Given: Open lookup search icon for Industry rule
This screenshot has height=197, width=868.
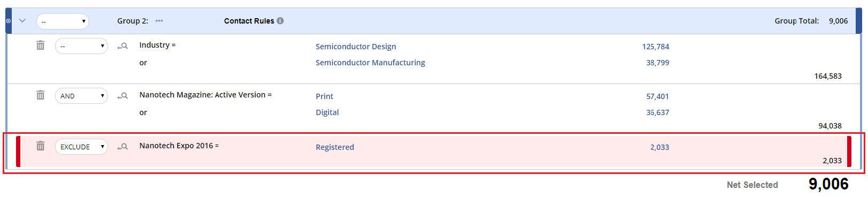Looking at the screenshot, I should point(123,46).
